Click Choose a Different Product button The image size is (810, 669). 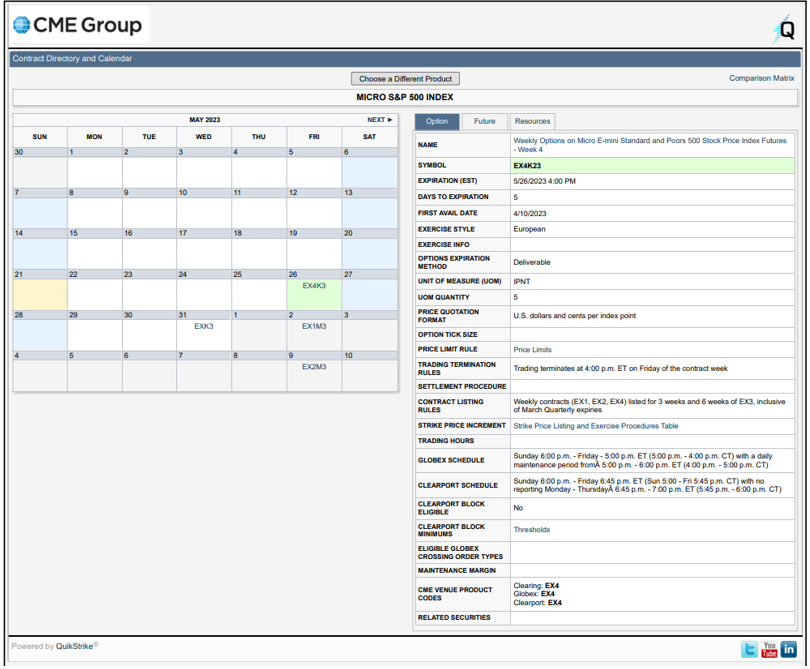tap(406, 79)
